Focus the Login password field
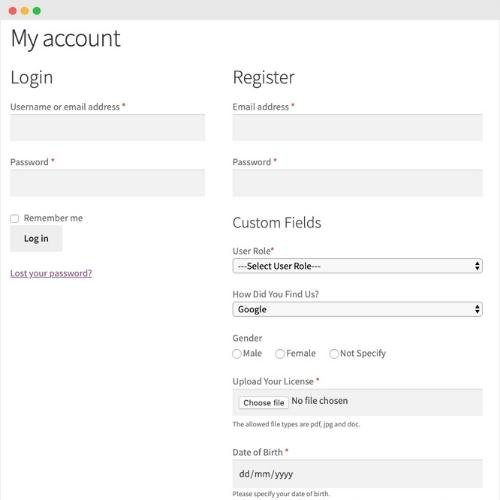The image size is (500, 500). point(107,183)
